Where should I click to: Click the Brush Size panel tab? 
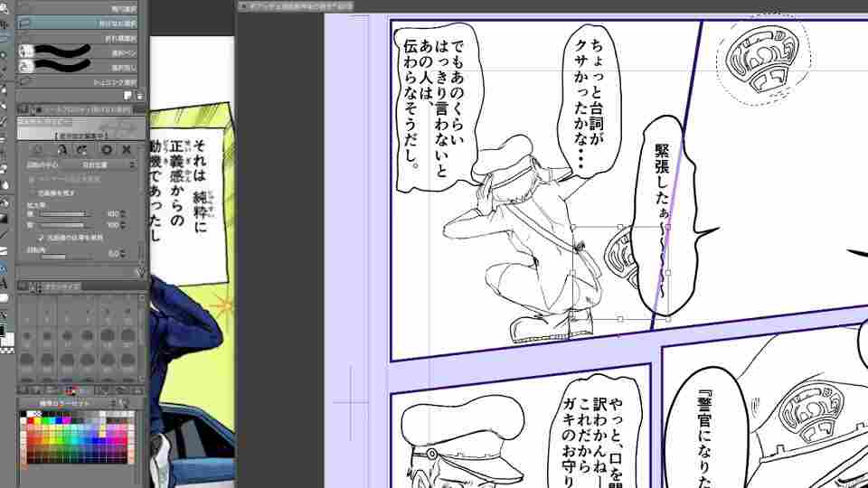point(61,286)
